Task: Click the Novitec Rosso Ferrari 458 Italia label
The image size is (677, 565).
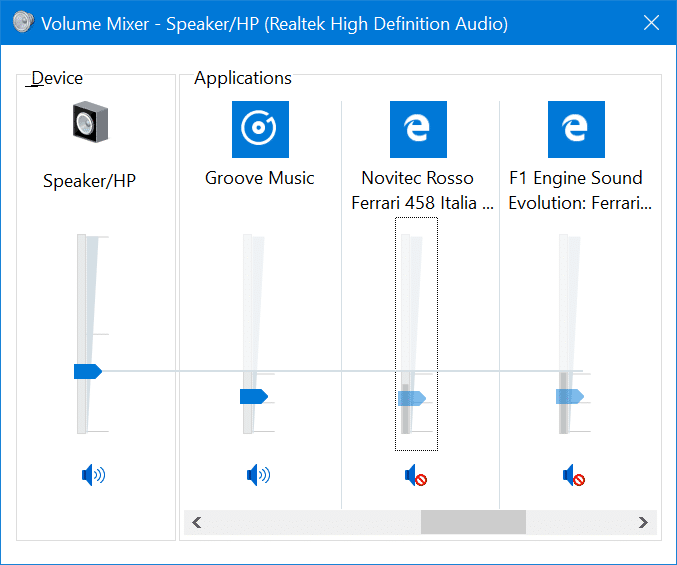Action: pyautogui.click(x=422, y=190)
